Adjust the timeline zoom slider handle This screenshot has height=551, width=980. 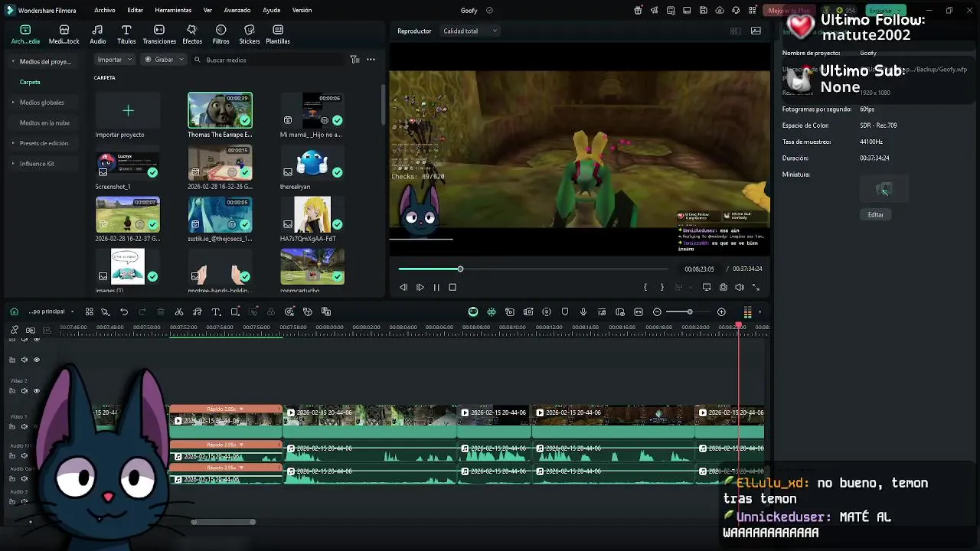click(x=689, y=312)
